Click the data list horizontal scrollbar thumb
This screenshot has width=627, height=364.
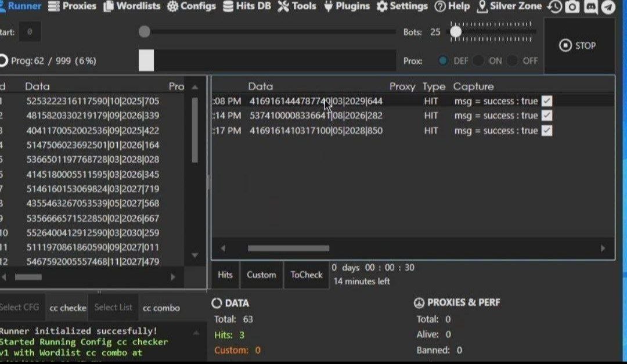[x=28, y=277]
